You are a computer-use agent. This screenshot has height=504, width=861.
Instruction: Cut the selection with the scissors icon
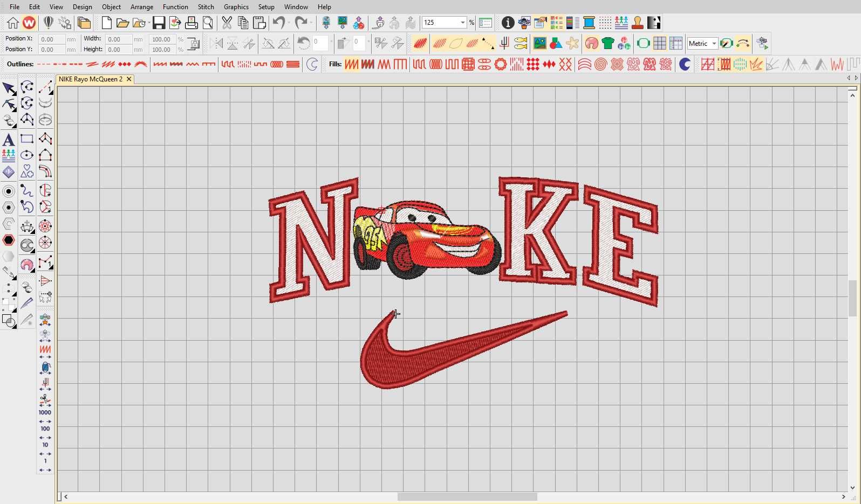[227, 23]
